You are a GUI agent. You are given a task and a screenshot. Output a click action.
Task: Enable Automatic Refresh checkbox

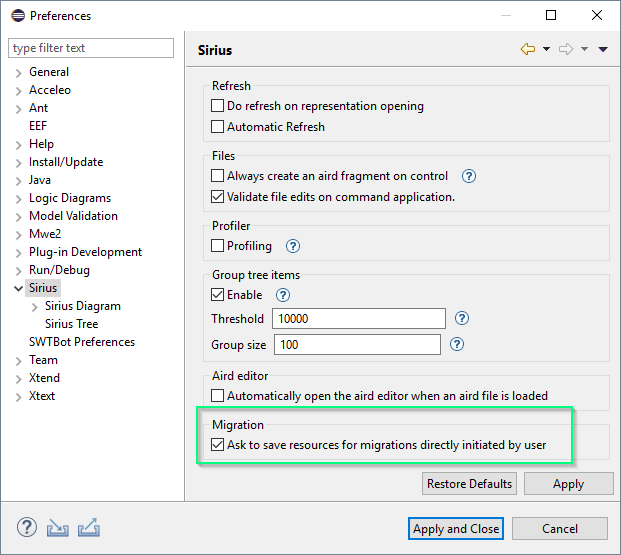click(218, 127)
